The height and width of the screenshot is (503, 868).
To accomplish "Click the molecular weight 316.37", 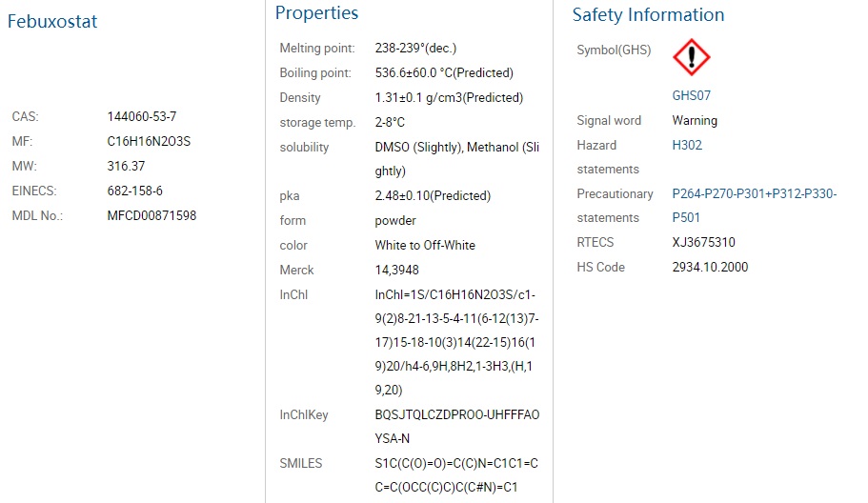I will tap(126, 166).
